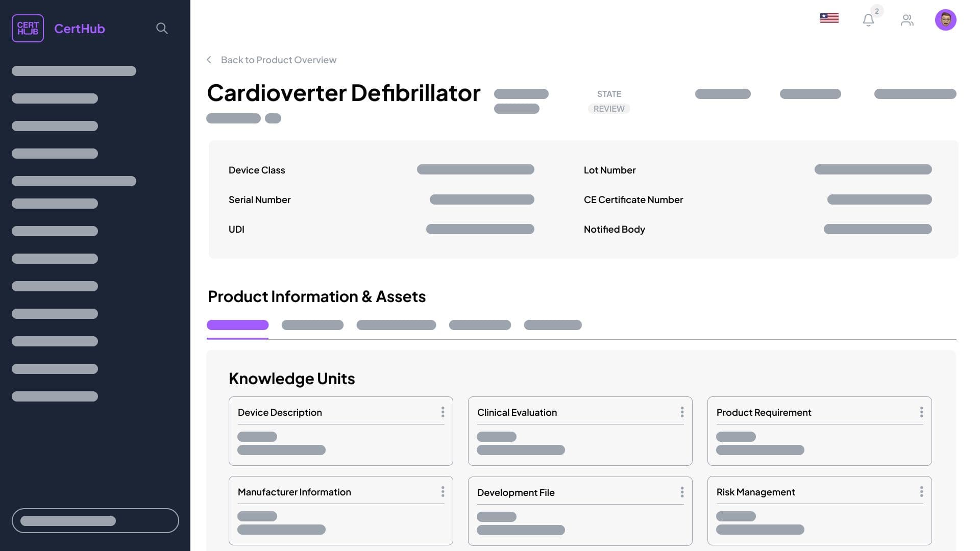This screenshot has width=980, height=551.
Task: Click the Cardioverter Defibrillator title
Action: [344, 93]
